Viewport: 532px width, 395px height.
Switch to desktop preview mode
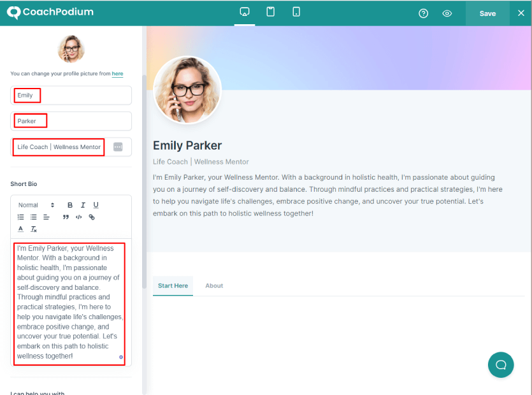[244, 12]
